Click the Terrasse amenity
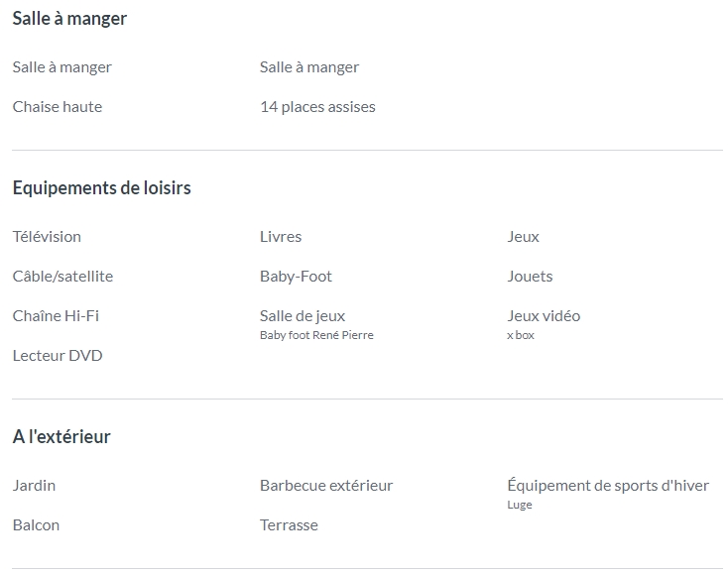728x573 pixels. pyautogui.click(x=289, y=524)
